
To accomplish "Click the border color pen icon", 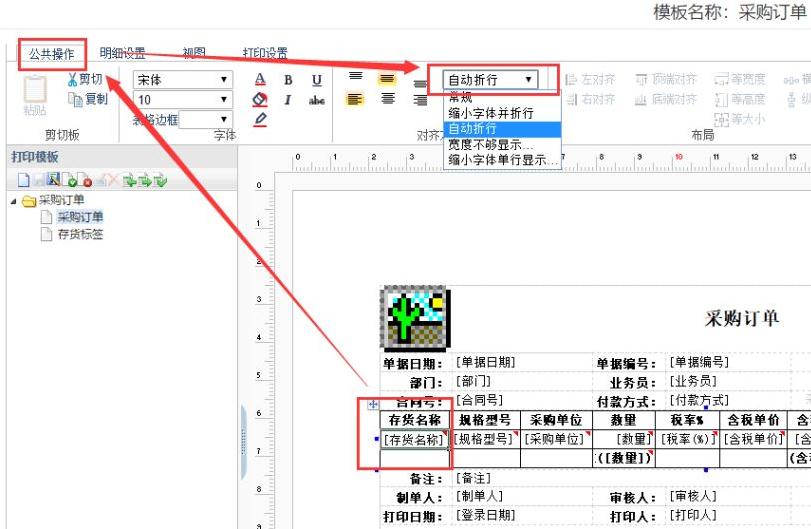I will 260,119.
